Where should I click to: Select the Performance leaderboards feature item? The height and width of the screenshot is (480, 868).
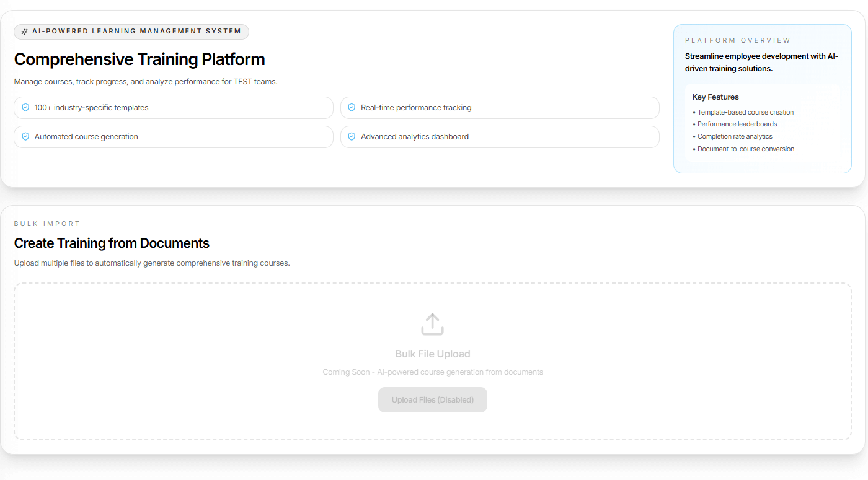(x=737, y=124)
